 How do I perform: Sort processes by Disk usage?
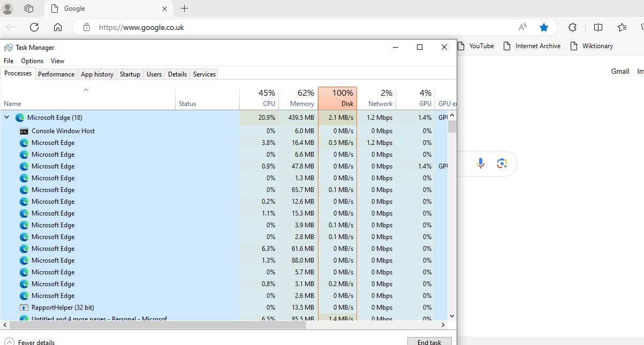(x=337, y=98)
